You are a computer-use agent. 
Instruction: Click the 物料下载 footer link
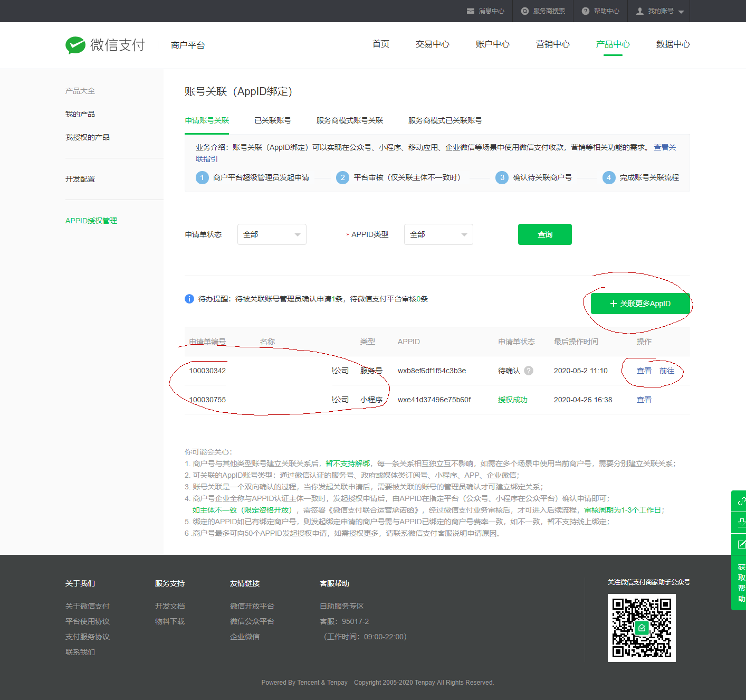[170, 621]
